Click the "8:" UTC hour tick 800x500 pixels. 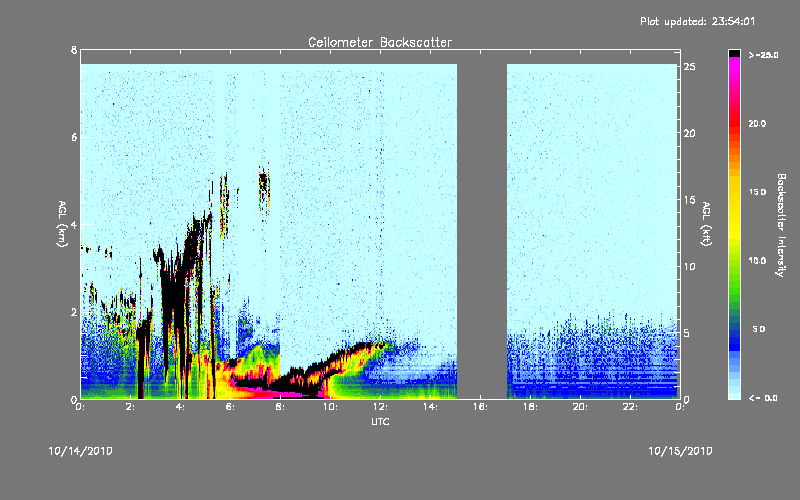(281, 407)
